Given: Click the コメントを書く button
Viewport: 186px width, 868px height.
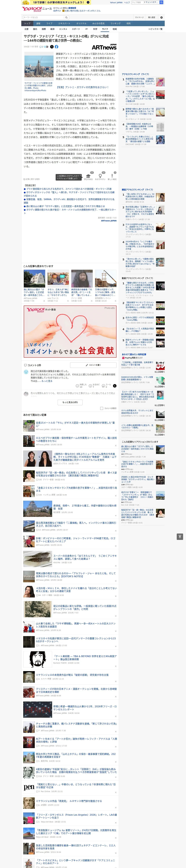Looking at the screenshot, I should pyautogui.click(x=93, y=365).
